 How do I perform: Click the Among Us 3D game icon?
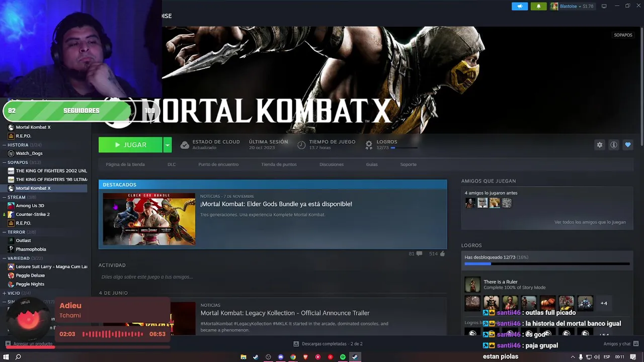point(11,206)
